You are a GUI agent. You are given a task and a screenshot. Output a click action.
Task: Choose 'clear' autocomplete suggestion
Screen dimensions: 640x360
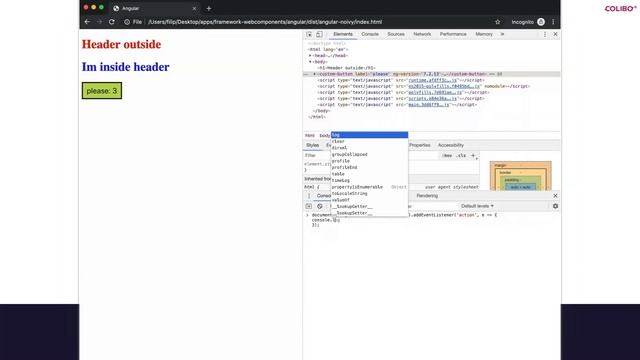click(x=369, y=141)
